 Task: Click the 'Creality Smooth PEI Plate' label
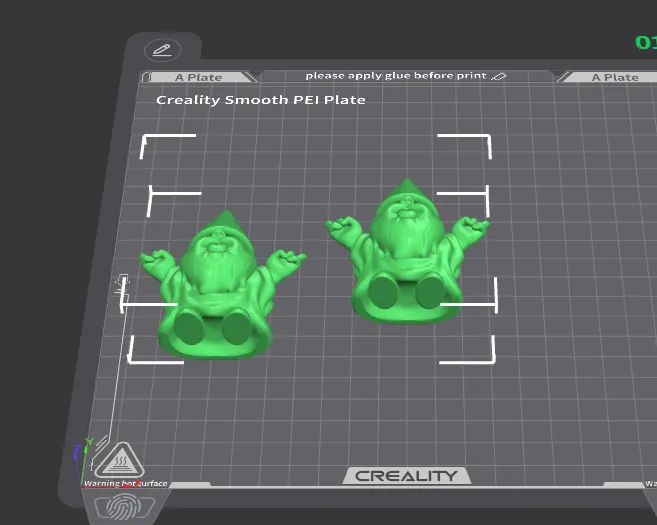pyautogui.click(x=261, y=100)
